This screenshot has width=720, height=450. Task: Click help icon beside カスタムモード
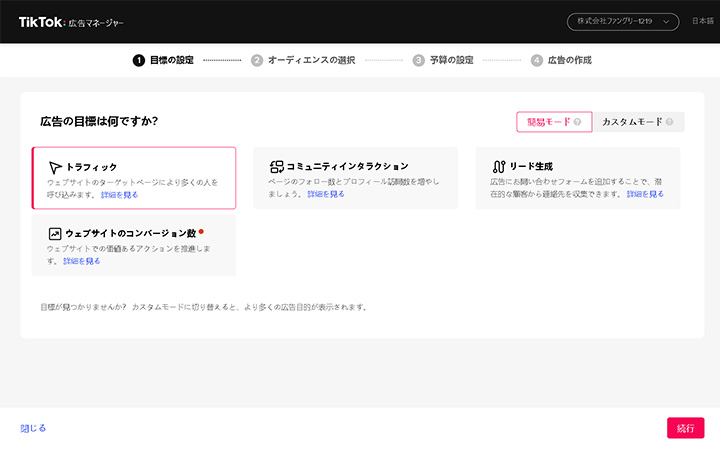(x=669, y=122)
